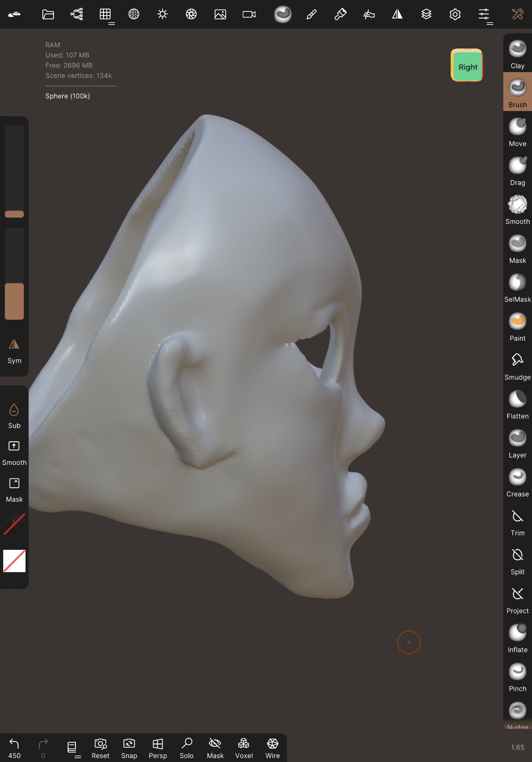Toggle Mask visibility in bottom bar
Viewport: 532px width, 762px height.
coord(215,748)
